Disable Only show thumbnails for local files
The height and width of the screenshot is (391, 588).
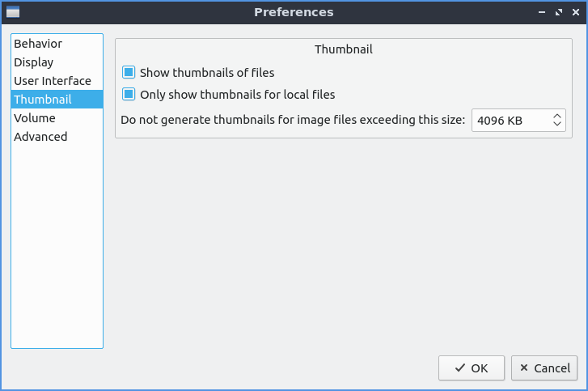tap(128, 94)
